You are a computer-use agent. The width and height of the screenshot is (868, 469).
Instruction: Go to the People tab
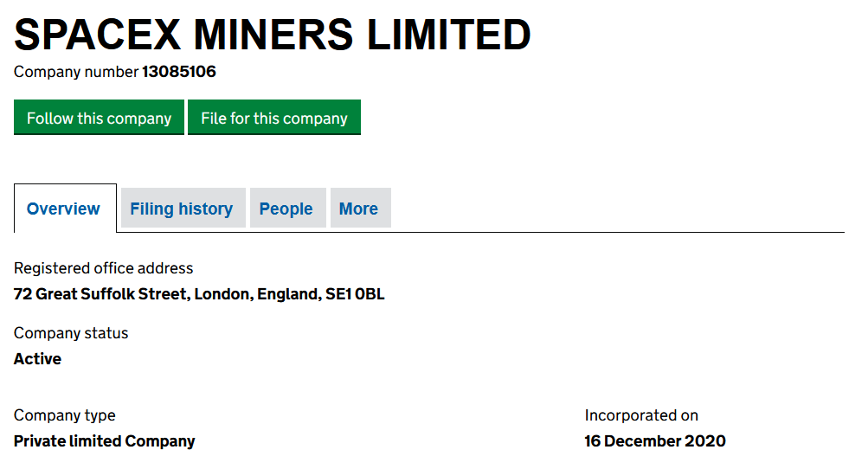[x=286, y=209]
